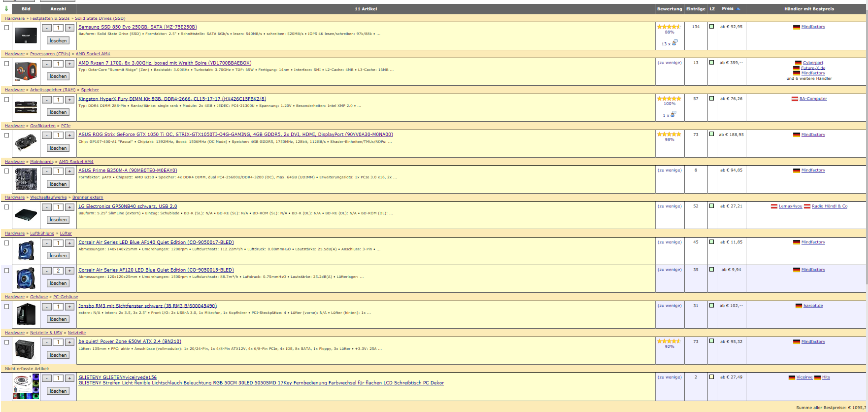The width and height of the screenshot is (868, 412).
Task: Edit quantity field of Corsair AF120 fan
Action: tap(58, 271)
